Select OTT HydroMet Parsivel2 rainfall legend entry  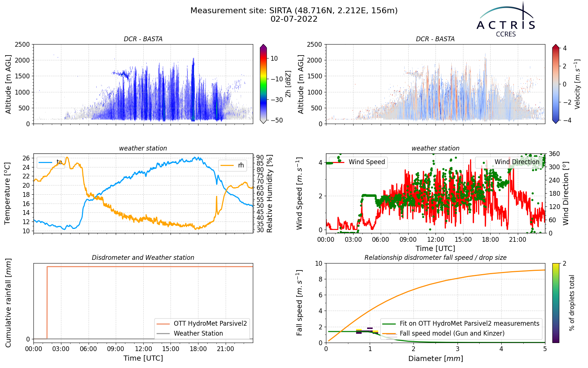click(x=202, y=323)
